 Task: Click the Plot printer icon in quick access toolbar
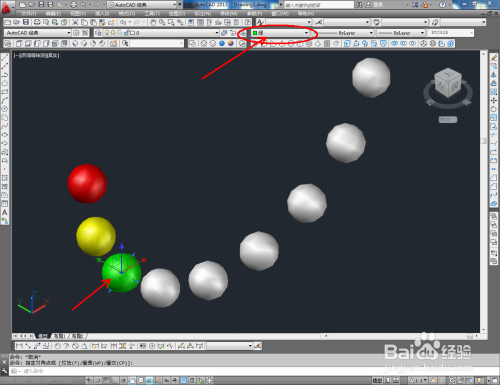pos(74,4)
